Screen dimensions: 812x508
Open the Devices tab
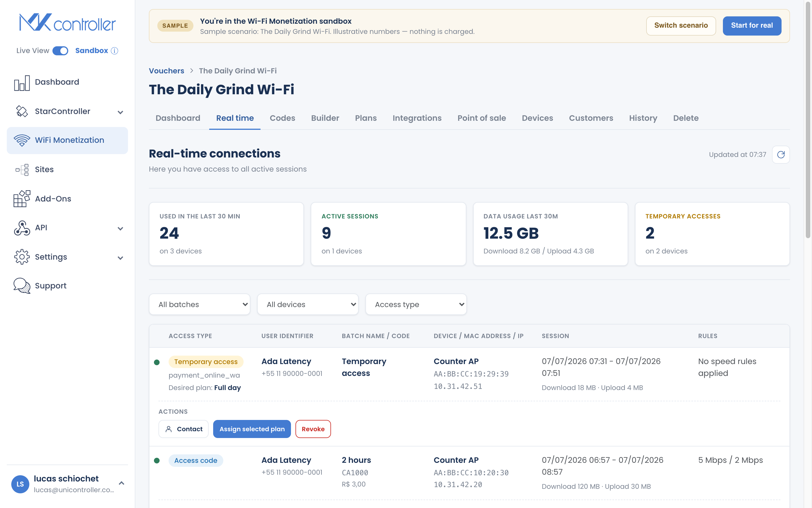coord(537,118)
